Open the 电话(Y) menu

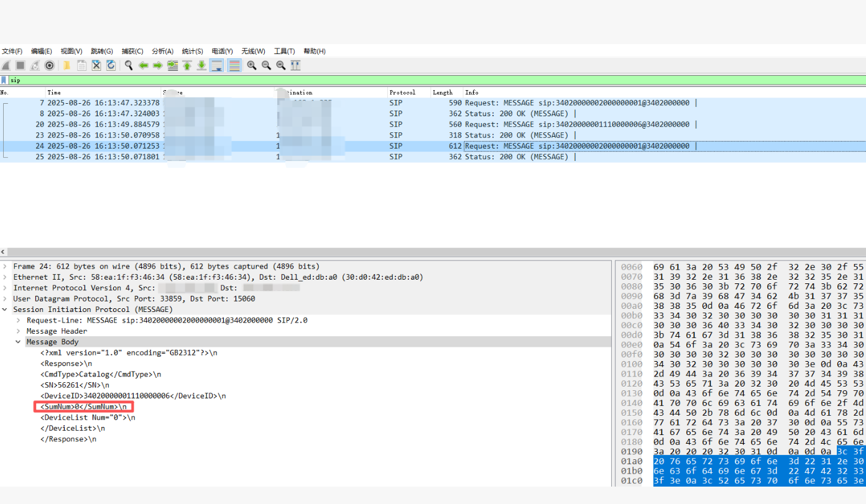click(223, 51)
